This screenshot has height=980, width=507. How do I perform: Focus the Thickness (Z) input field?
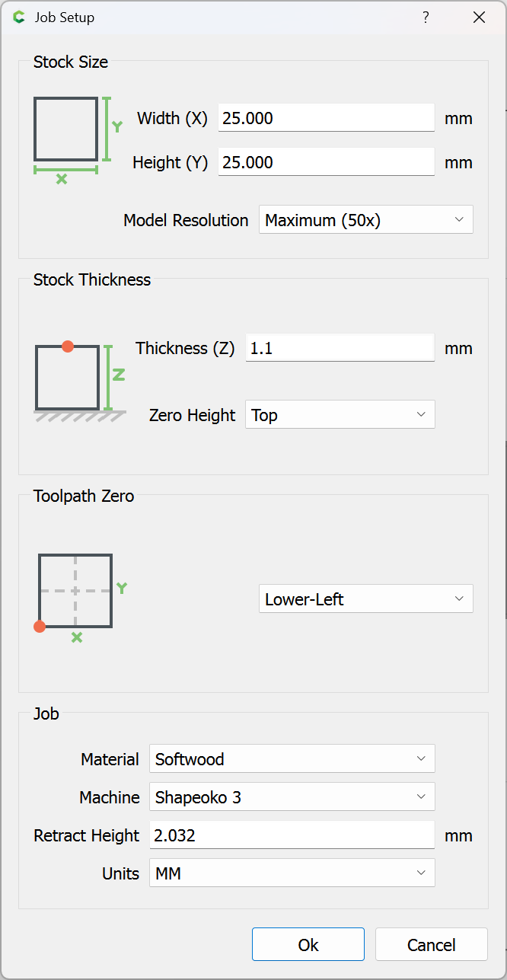coord(340,348)
